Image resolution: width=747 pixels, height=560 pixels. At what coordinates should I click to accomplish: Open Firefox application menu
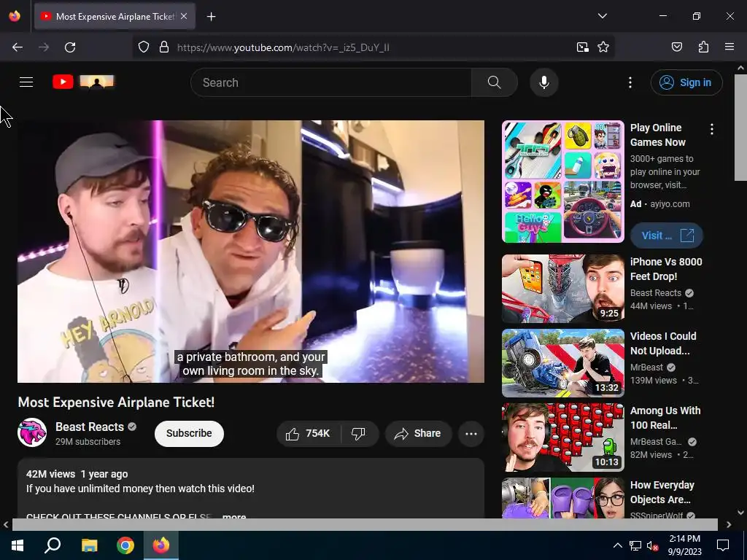tap(729, 47)
